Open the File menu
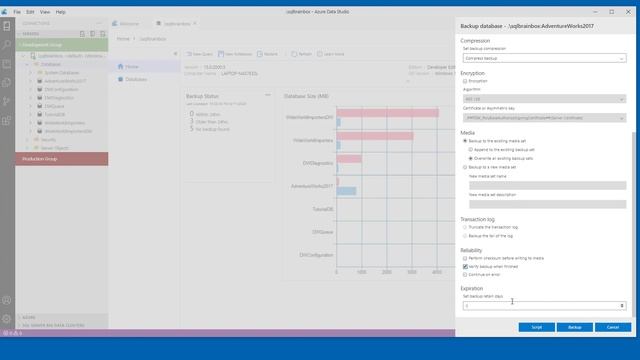Viewport: 640px width, 360px height. click(17, 12)
